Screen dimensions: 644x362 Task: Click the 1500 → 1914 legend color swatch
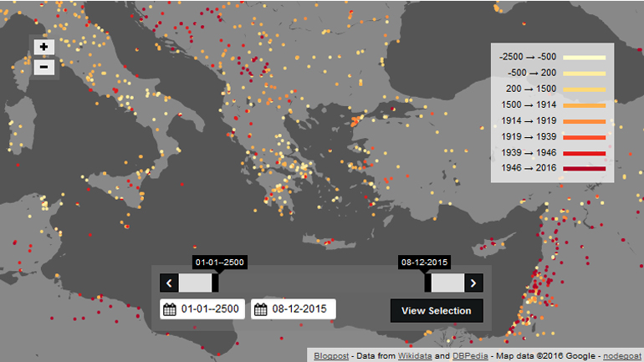tap(584, 105)
